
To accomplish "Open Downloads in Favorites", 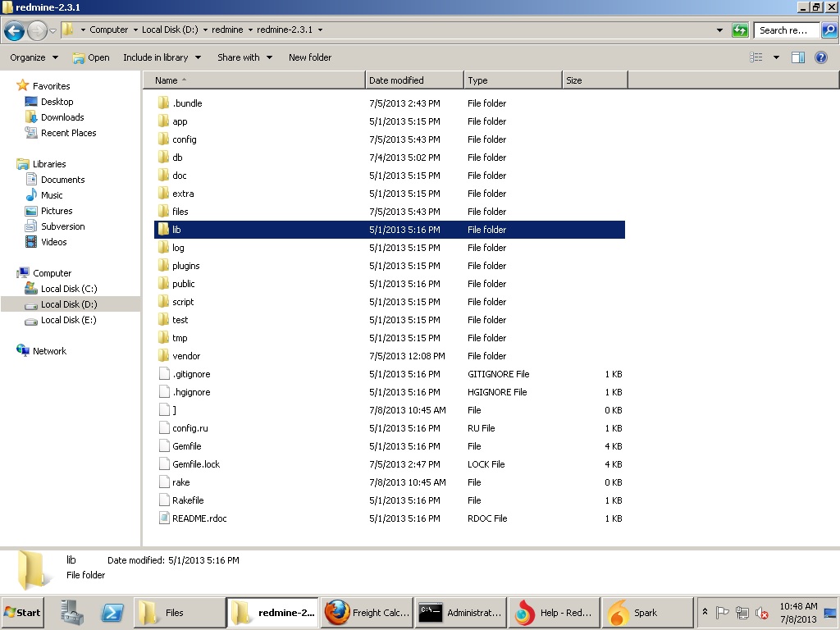I will (x=62, y=117).
